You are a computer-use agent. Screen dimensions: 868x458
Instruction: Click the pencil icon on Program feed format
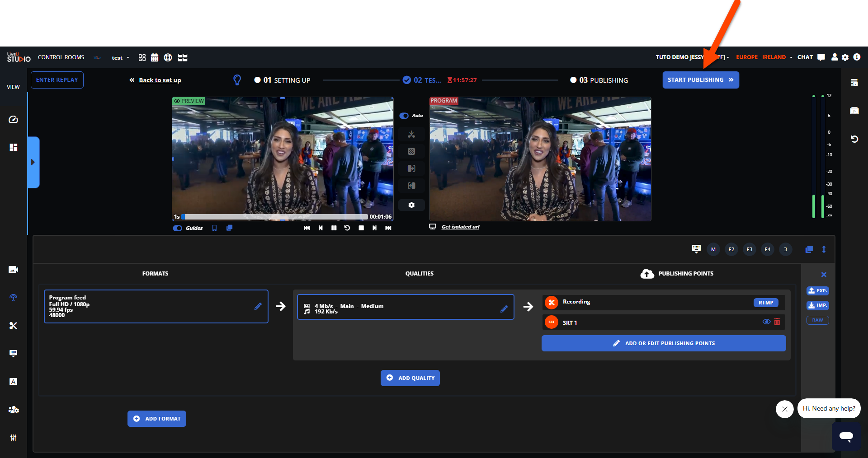[258, 306]
